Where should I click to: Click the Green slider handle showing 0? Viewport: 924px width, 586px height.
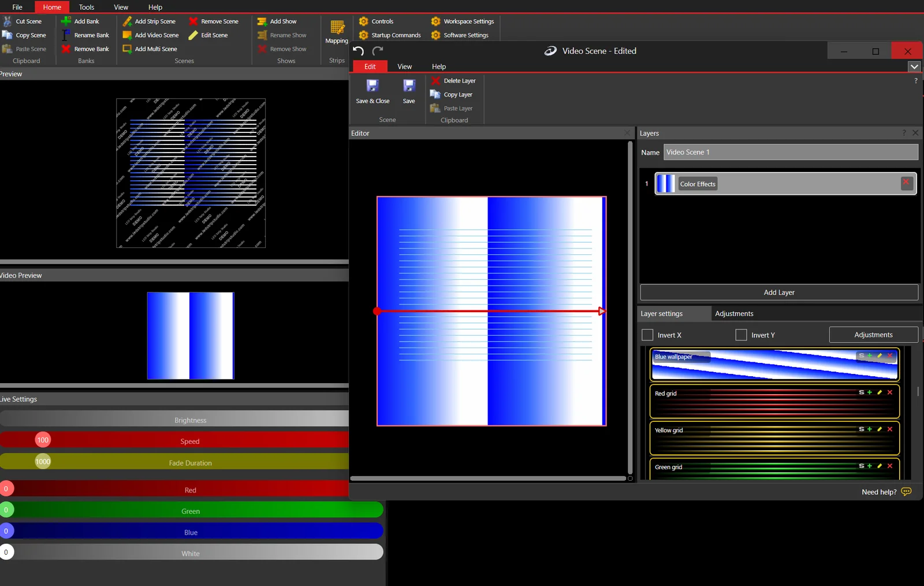click(6, 510)
